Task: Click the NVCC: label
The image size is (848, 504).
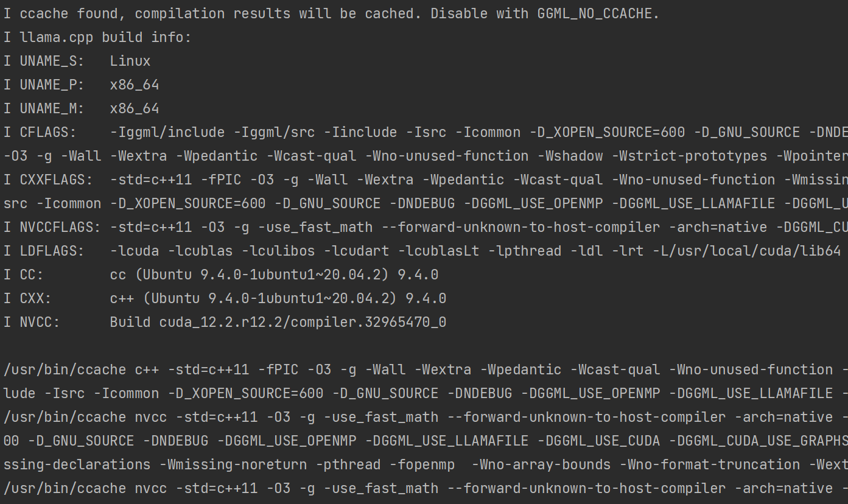Action: coord(40,322)
